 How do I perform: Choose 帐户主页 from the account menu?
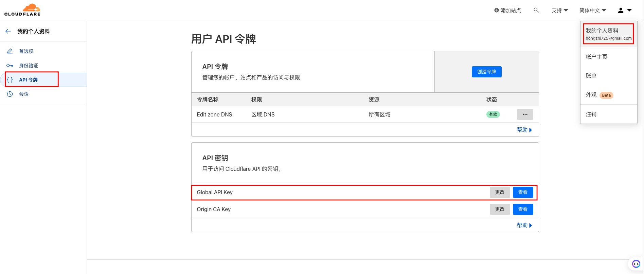596,57
